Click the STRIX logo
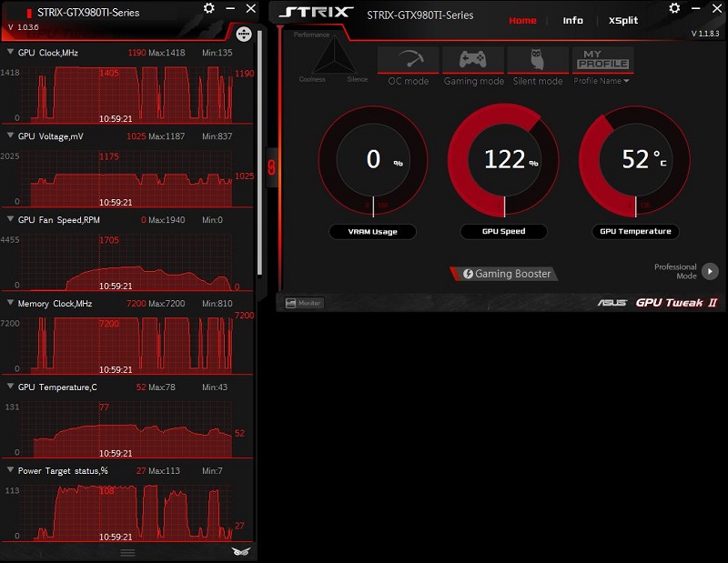The height and width of the screenshot is (563, 728). coord(317,13)
